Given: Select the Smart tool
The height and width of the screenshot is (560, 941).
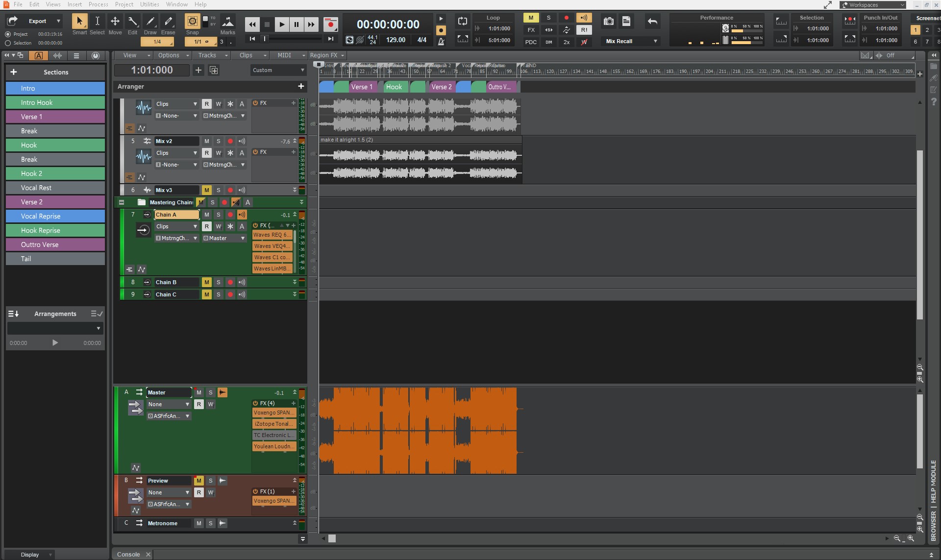Looking at the screenshot, I should (79, 22).
